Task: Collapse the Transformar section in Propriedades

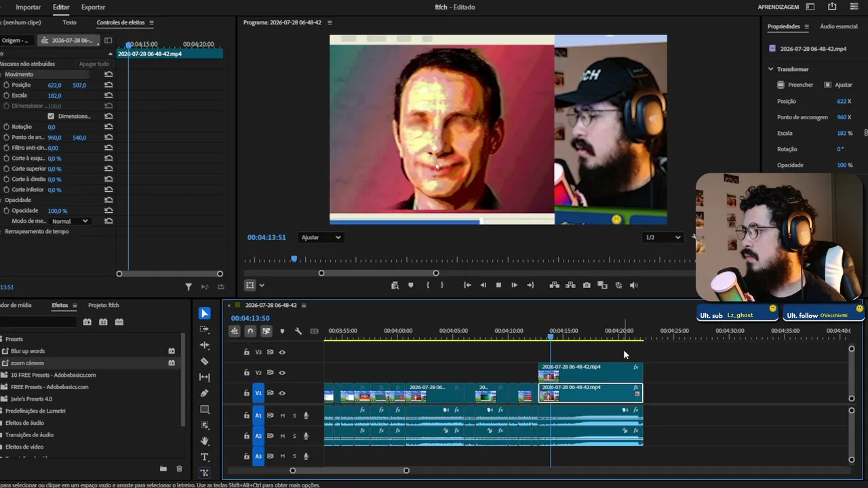Action: [x=770, y=69]
